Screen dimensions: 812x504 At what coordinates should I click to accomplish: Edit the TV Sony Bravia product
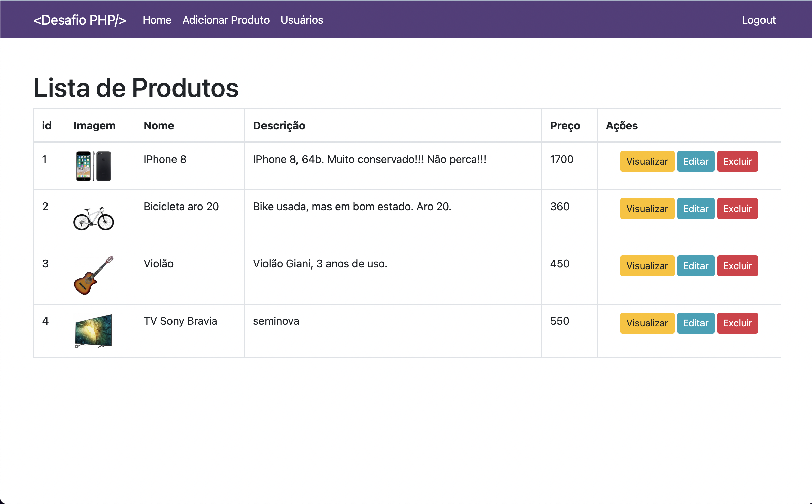tap(695, 323)
